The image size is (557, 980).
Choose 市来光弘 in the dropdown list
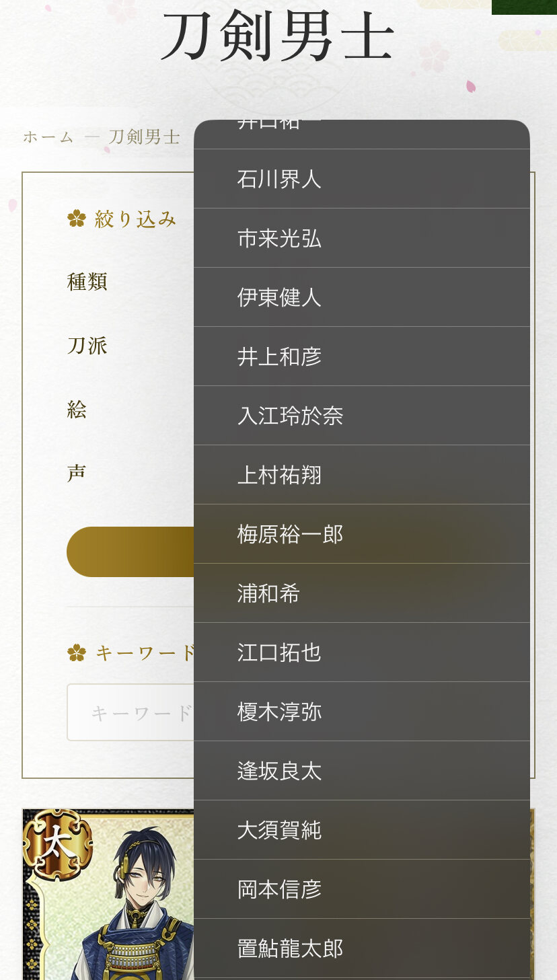tap(362, 238)
